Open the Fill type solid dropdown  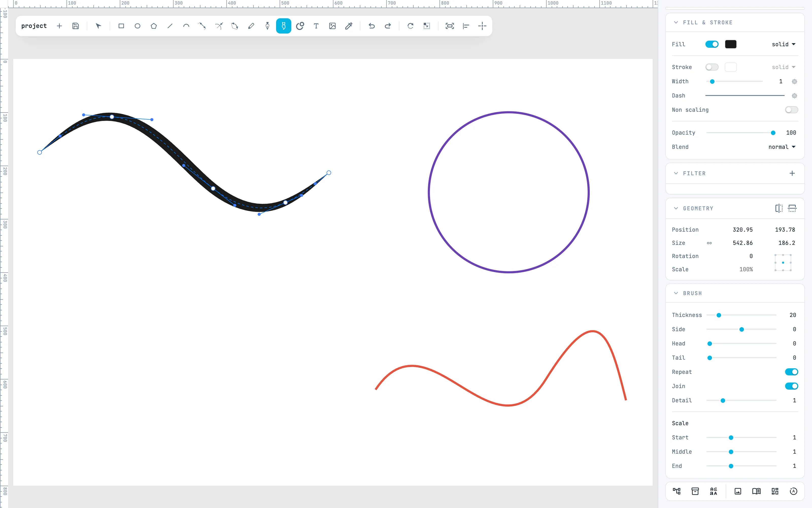pyautogui.click(x=784, y=44)
